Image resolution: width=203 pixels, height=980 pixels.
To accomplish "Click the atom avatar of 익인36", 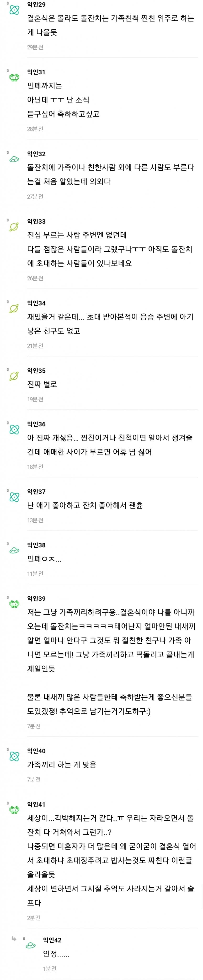I will [x=14, y=429].
